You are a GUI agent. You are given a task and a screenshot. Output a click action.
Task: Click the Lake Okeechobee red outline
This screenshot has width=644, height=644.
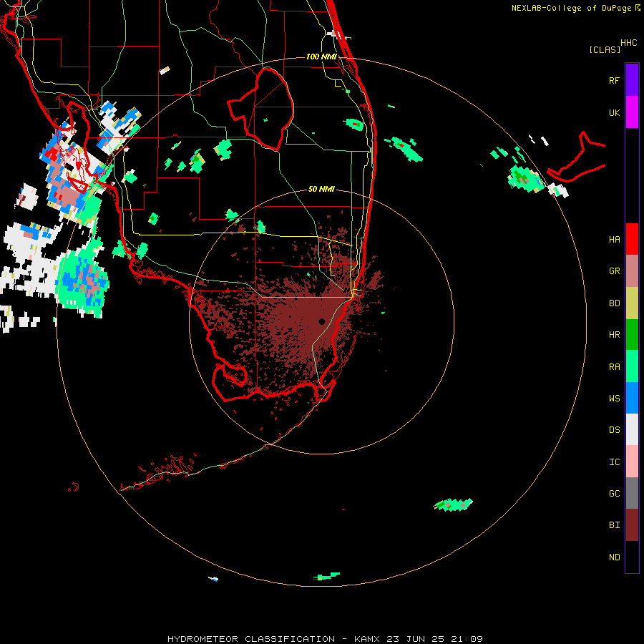coord(260,110)
